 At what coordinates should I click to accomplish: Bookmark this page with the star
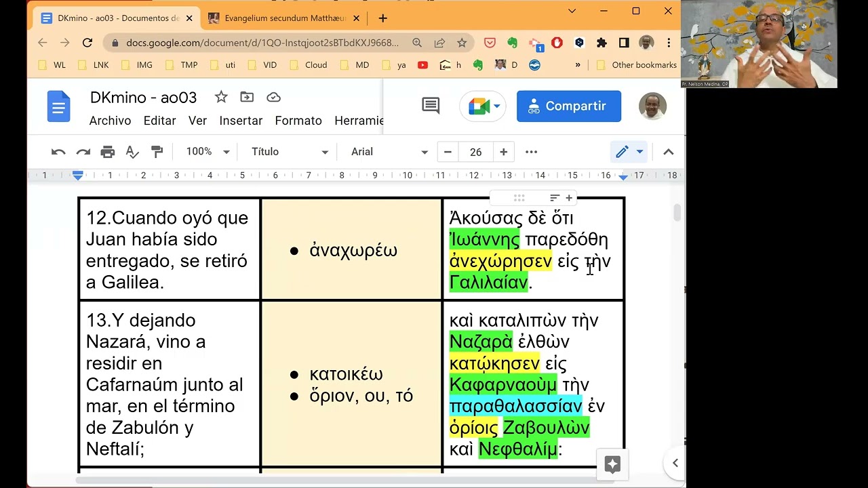click(462, 43)
